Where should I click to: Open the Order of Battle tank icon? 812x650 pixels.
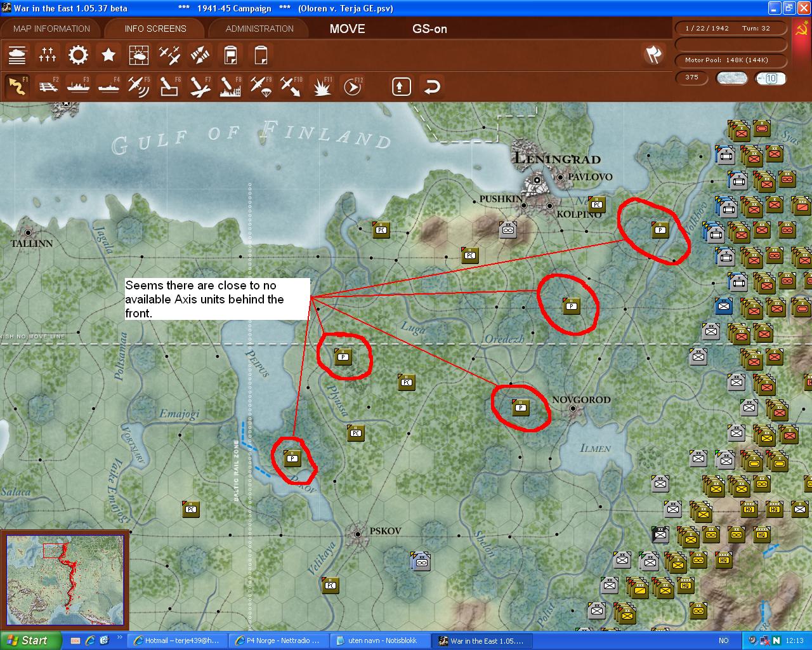[17, 55]
